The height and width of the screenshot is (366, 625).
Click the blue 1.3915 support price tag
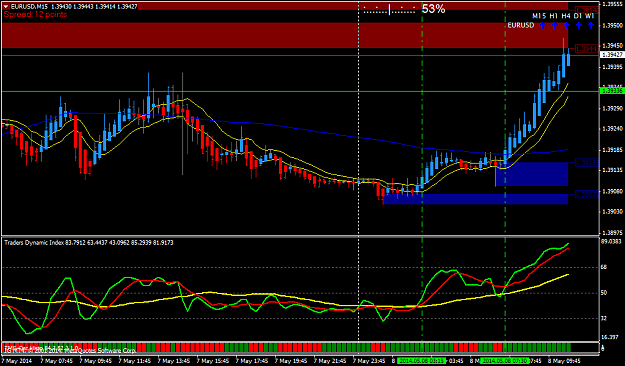tap(587, 163)
